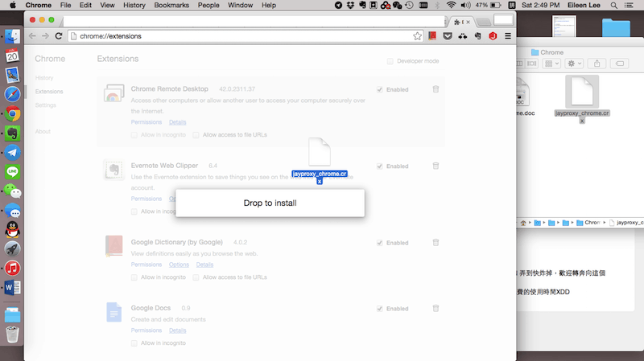Open the History menu

(x=134, y=6)
